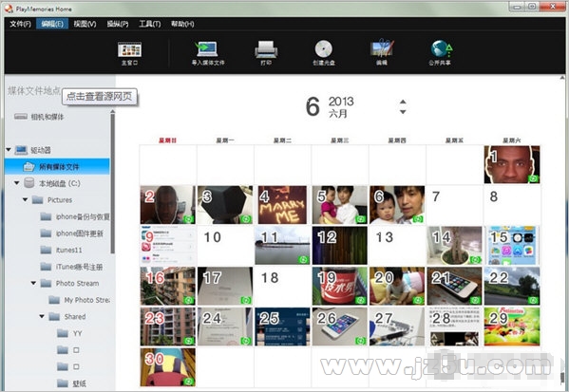Collapse the Shared folder node
569x392 pixels.
click(x=42, y=316)
